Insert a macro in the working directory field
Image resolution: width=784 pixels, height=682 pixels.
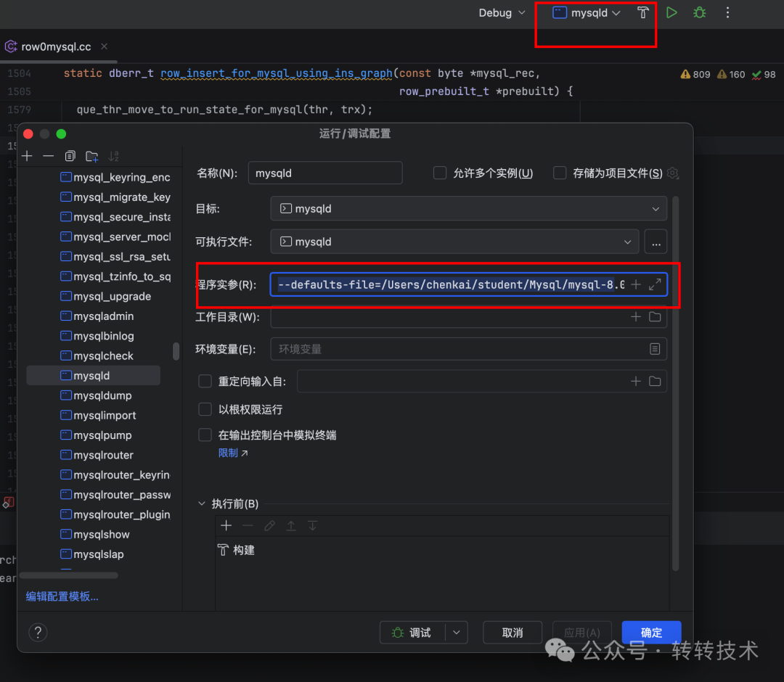[636, 317]
